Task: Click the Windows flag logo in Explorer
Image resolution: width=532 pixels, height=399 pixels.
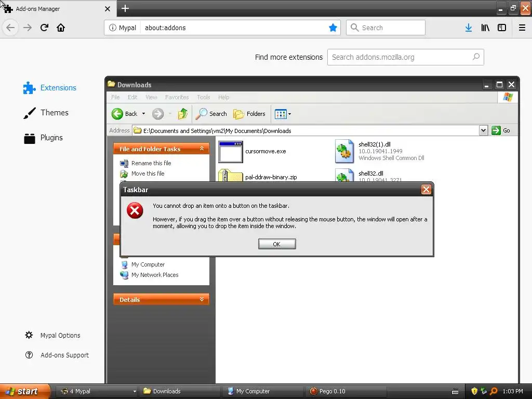Action: tap(508, 97)
